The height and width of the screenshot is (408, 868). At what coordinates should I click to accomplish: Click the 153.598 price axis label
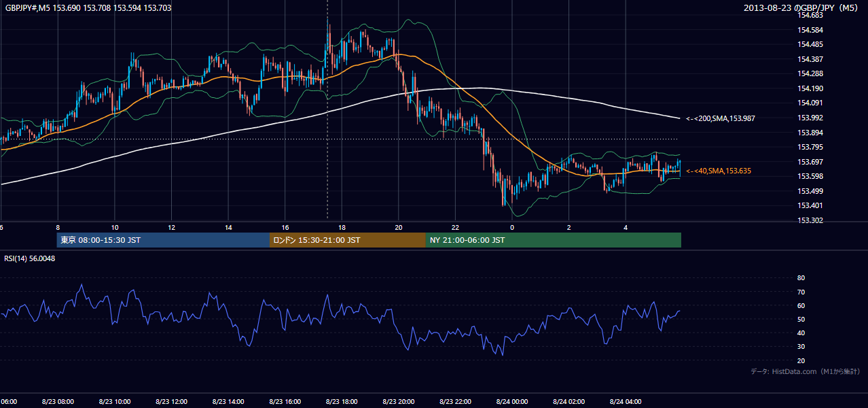(x=810, y=176)
